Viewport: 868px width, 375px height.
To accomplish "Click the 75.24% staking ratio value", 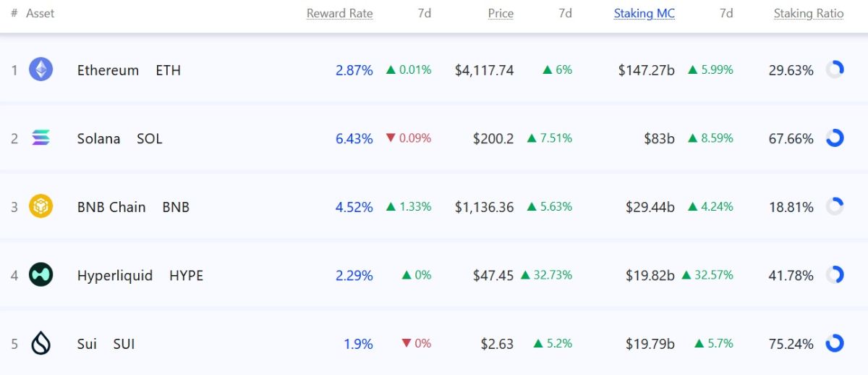I will coord(791,344).
